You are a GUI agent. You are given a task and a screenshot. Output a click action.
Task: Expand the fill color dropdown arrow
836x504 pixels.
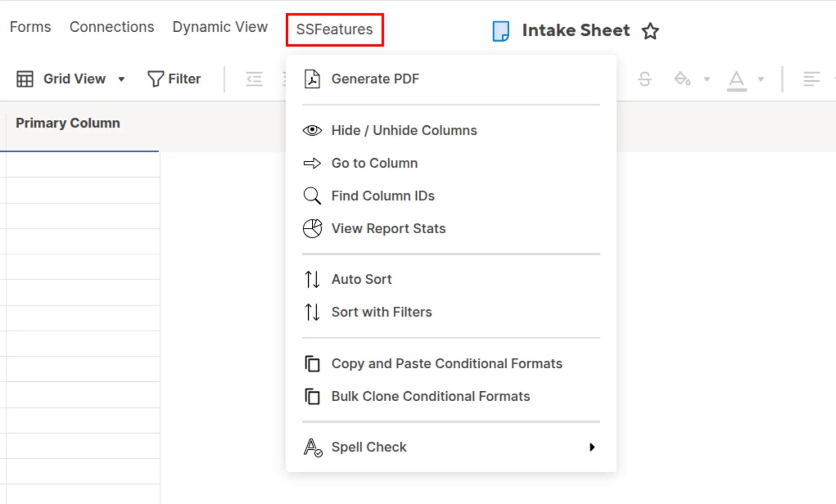coord(707,79)
